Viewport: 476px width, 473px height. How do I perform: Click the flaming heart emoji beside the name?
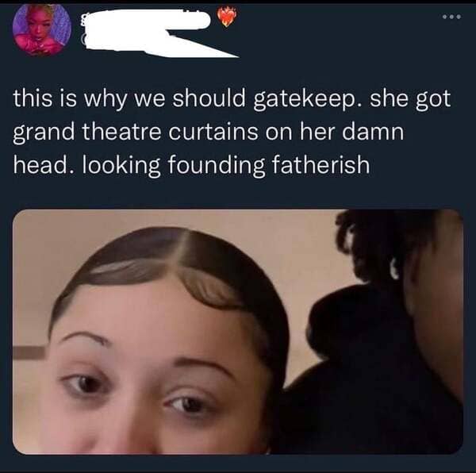point(226,17)
